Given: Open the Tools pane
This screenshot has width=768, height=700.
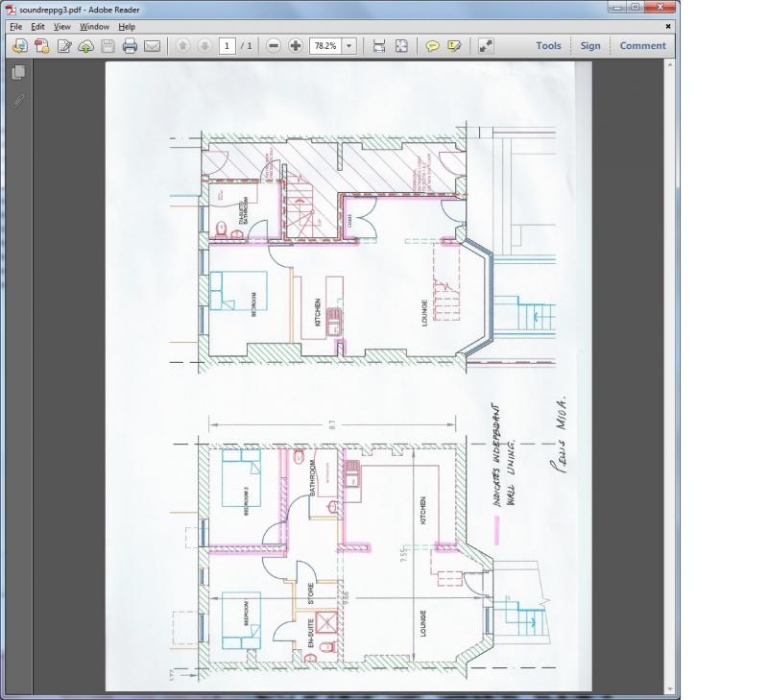Looking at the screenshot, I should pyautogui.click(x=548, y=46).
